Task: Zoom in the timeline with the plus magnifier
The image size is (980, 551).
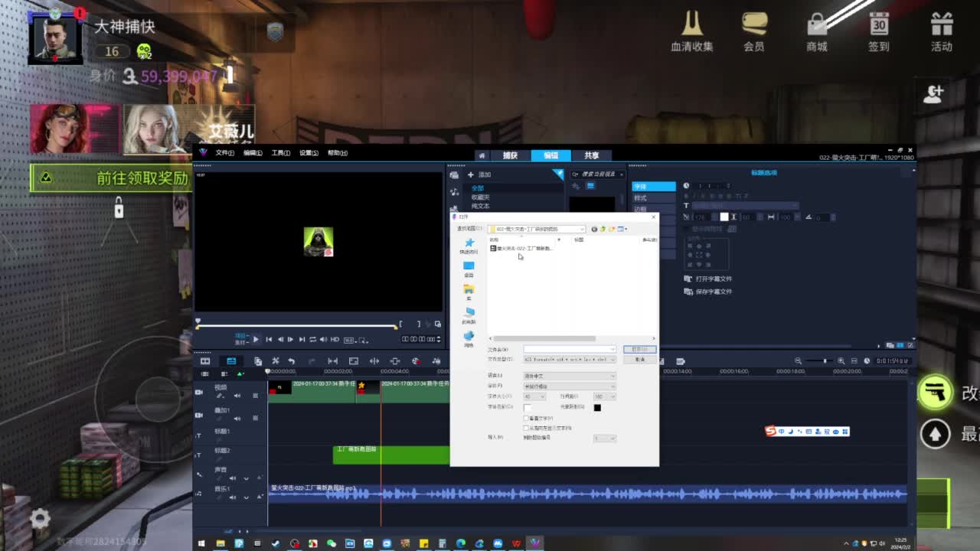Action: pyautogui.click(x=841, y=360)
